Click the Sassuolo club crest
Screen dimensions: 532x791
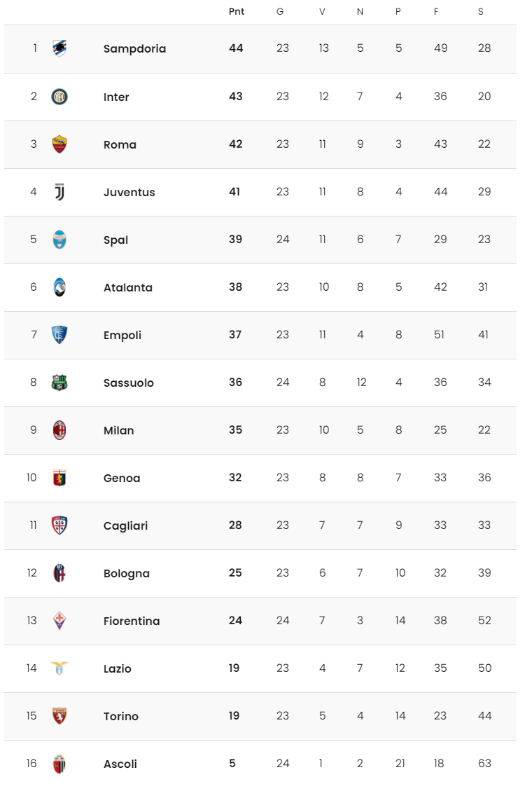click(x=59, y=383)
